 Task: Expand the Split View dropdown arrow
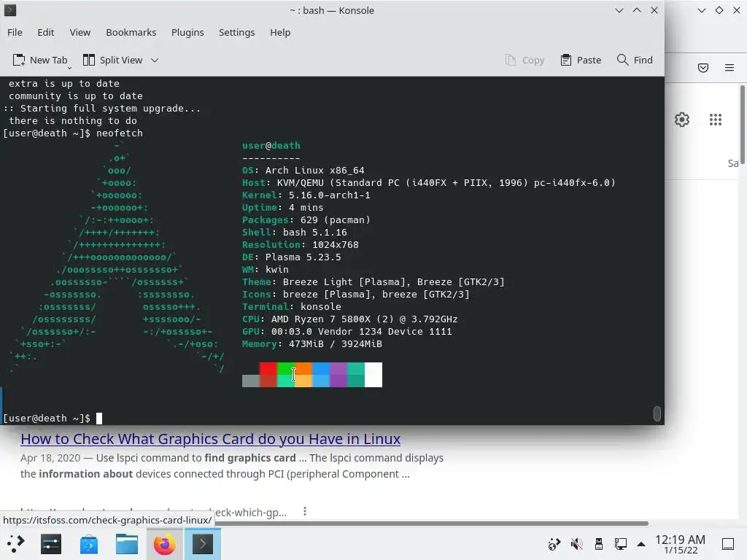(155, 60)
